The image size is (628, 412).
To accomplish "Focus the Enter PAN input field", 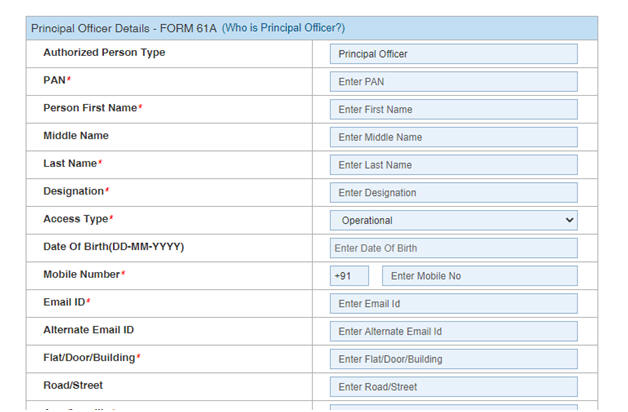I will point(453,82).
